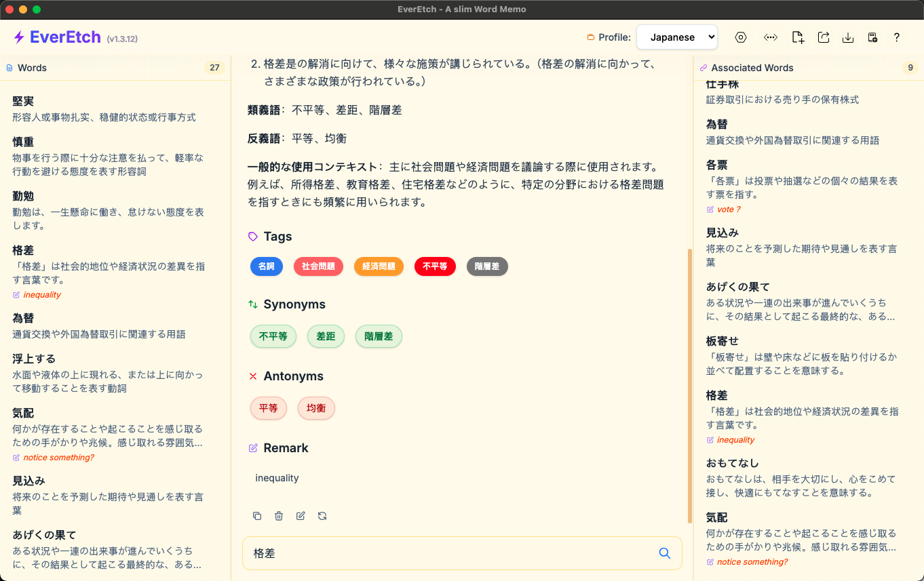Click the 経済問題 orange tag
Image resolution: width=924 pixels, height=581 pixels.
coord(379,266)
